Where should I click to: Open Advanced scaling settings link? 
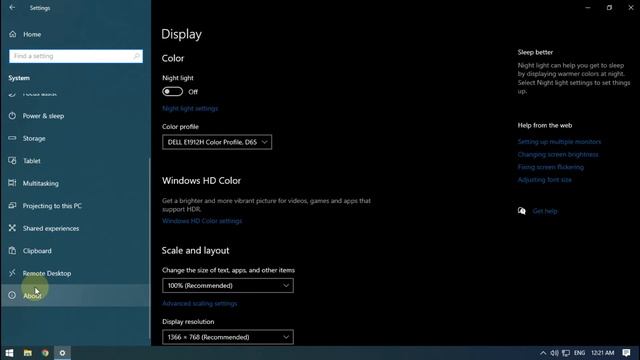pos(200,304)
